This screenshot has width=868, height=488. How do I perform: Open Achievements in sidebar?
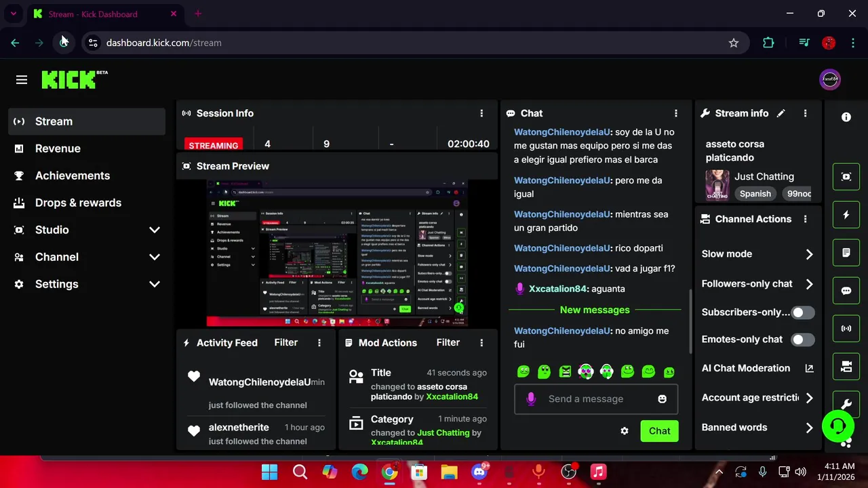(x=87, y=176)
